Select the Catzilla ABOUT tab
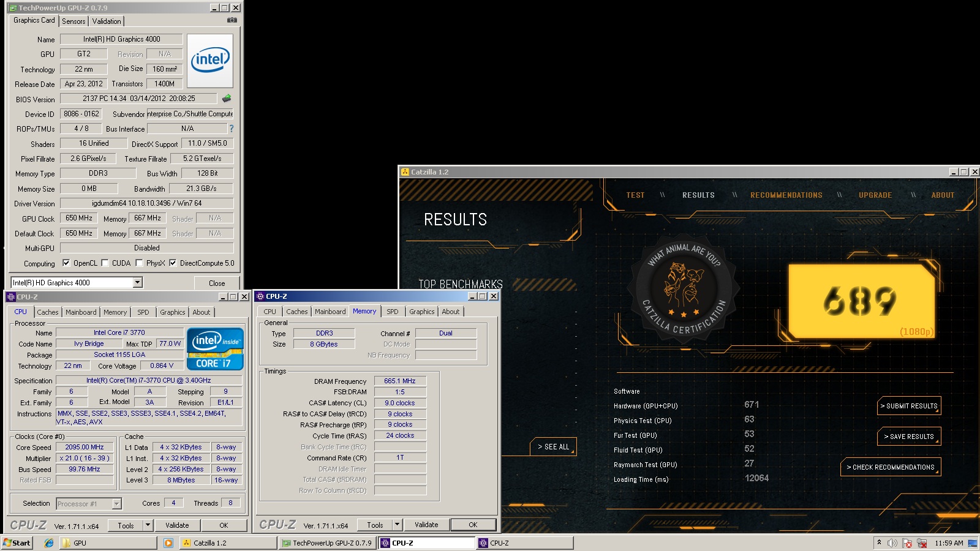 [x=943, y=195]
